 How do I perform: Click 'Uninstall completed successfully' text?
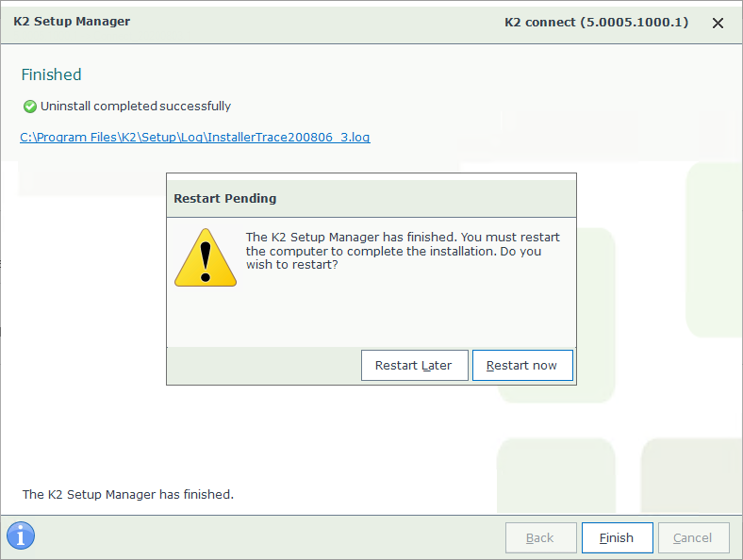pos(136,107)
